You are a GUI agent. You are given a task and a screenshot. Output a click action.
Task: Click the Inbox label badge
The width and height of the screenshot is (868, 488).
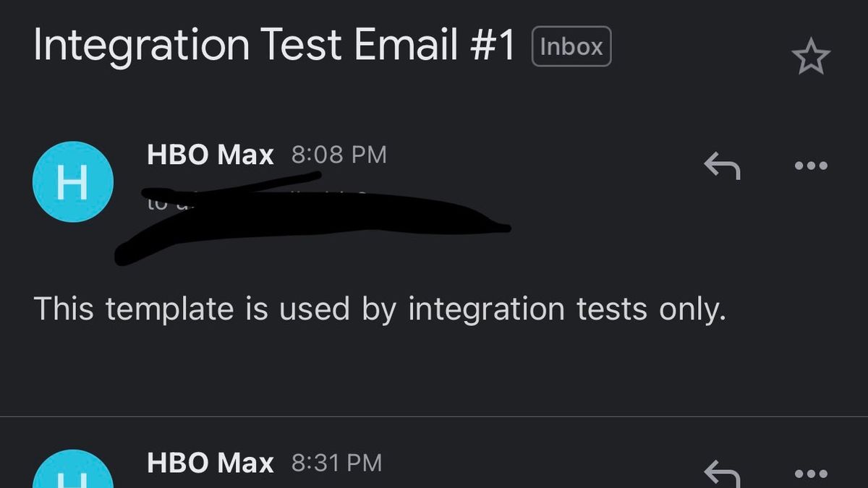[571, 47]
